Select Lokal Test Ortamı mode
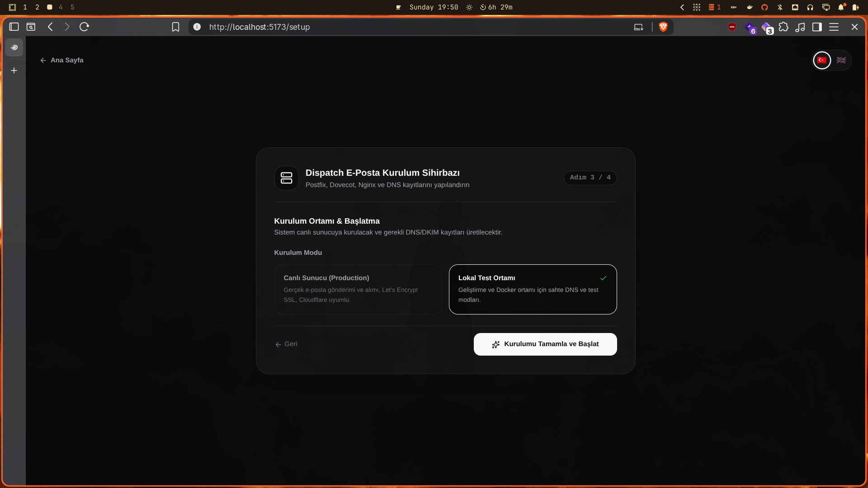 click(x=533, y=289)
